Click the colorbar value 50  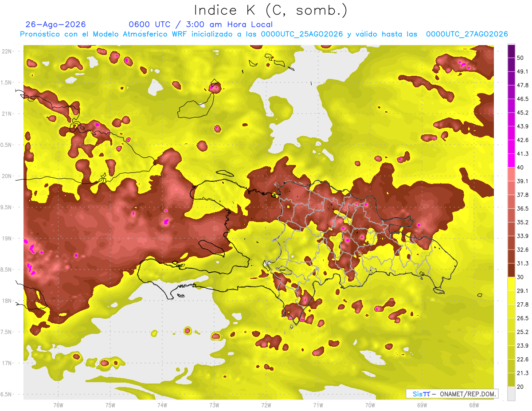521,58
